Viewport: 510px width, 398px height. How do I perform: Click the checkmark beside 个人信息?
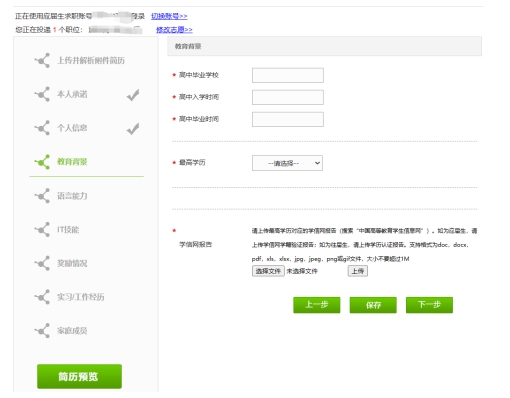(x=133, y=129)
